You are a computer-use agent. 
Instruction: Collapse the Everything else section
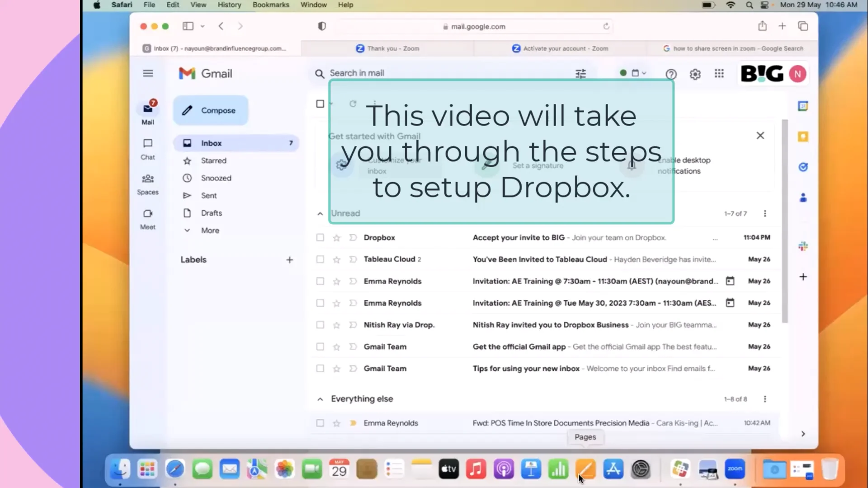[x=320, y=399]
